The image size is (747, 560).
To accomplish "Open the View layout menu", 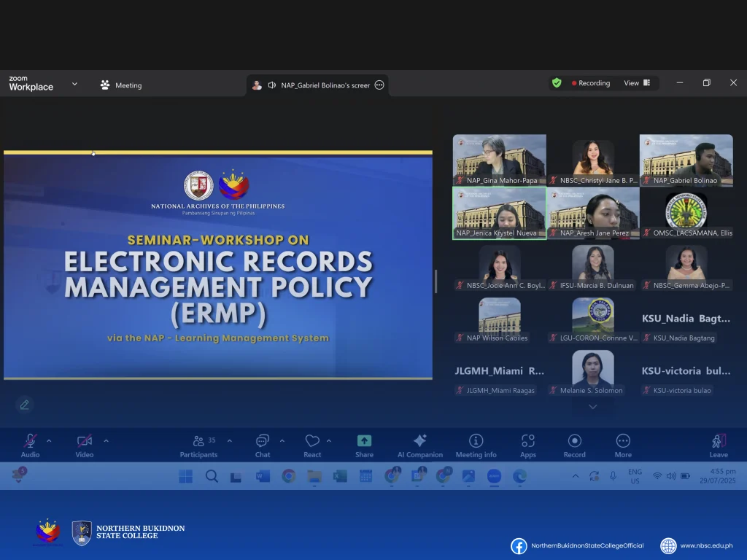I will point(636,83).
